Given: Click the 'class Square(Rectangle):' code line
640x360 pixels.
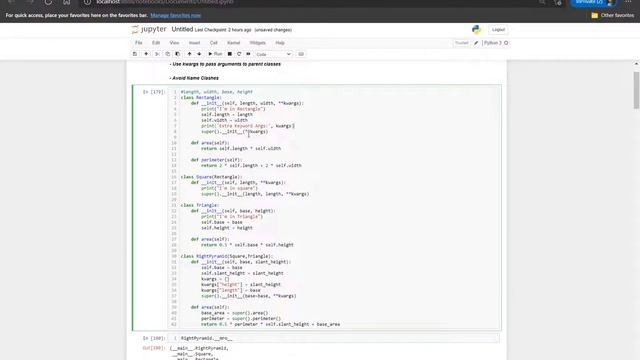Looking at the screenshot, I should coord(211,177).
